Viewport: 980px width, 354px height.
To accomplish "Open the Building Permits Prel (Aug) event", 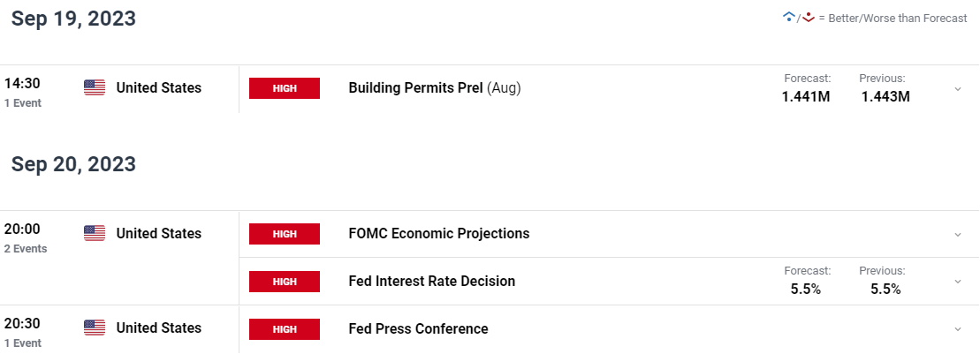I will (435, 88).
